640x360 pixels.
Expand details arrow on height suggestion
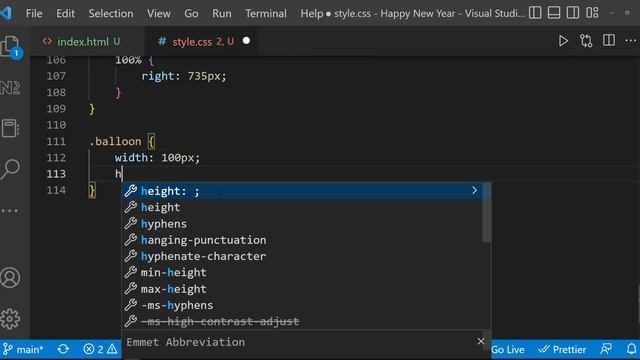[x=474, y=191]
